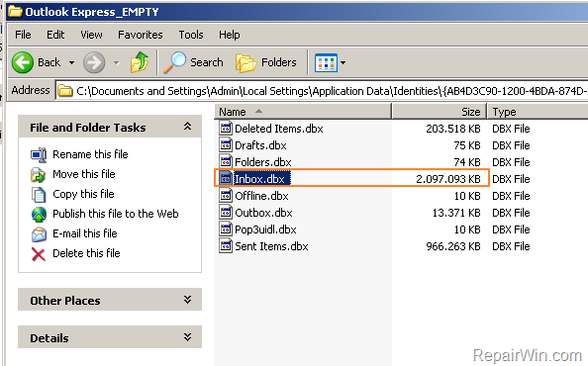The width and height of the screenshot is (588, 366).
Task: Click the Folders.dbx file icon
Action: (226, 162)
